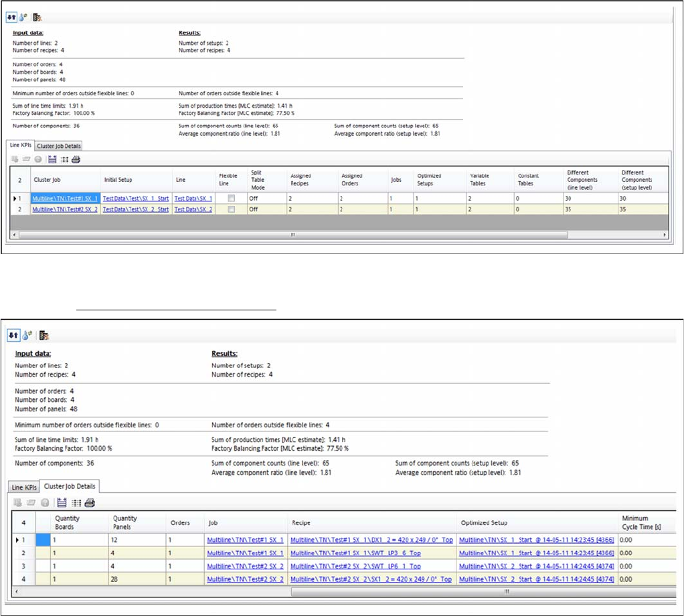Open Test Data\Test\SX_1_Start initial setup link
Image resolution: width=684 pixels, height=616 pixels.
pyautogui.click(x=136, y=199)
